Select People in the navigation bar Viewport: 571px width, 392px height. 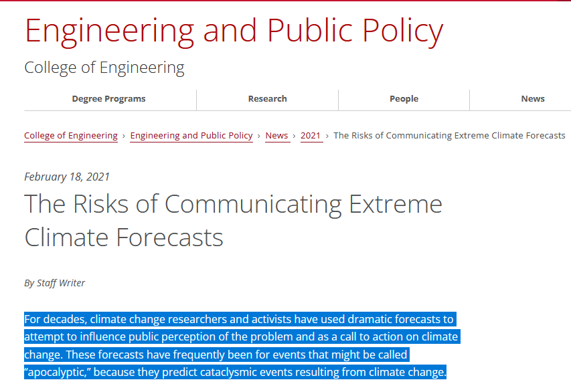pyautogui.click(x=404, y=99)
